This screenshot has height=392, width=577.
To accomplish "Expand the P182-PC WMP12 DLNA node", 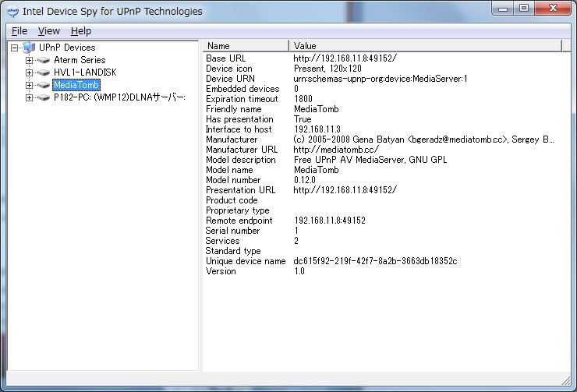I will pyautogui.click(x=29, y=97).
